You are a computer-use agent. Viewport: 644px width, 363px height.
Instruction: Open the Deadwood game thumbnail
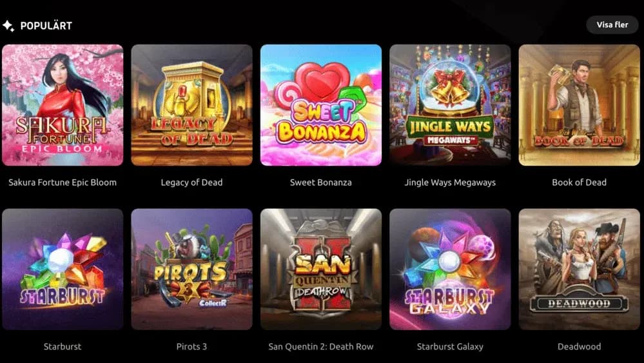tap(579, 270)
